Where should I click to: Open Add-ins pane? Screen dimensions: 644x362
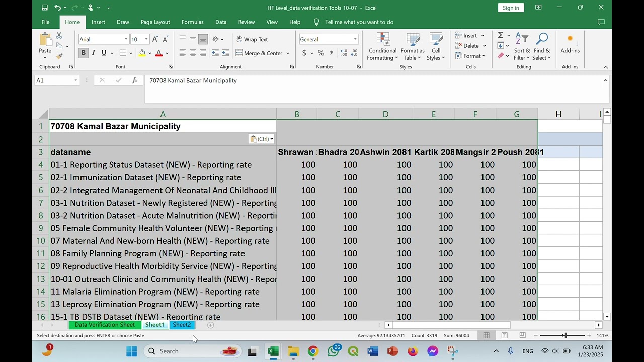point(570,44)
